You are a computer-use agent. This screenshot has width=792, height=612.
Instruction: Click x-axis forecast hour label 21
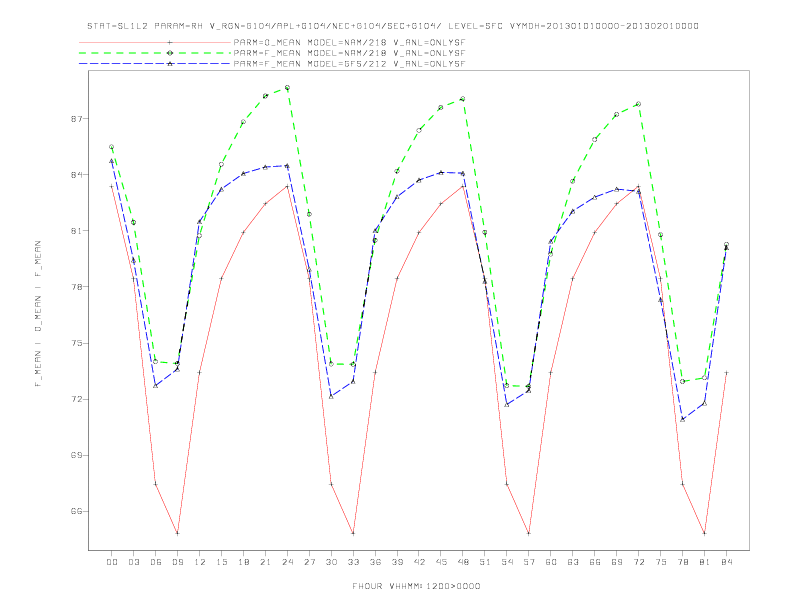pos(265,562)
